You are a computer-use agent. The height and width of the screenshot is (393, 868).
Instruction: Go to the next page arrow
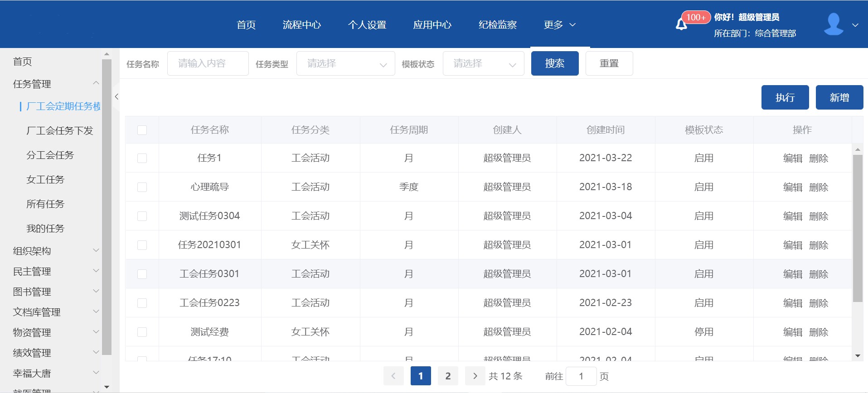point(475,376)
